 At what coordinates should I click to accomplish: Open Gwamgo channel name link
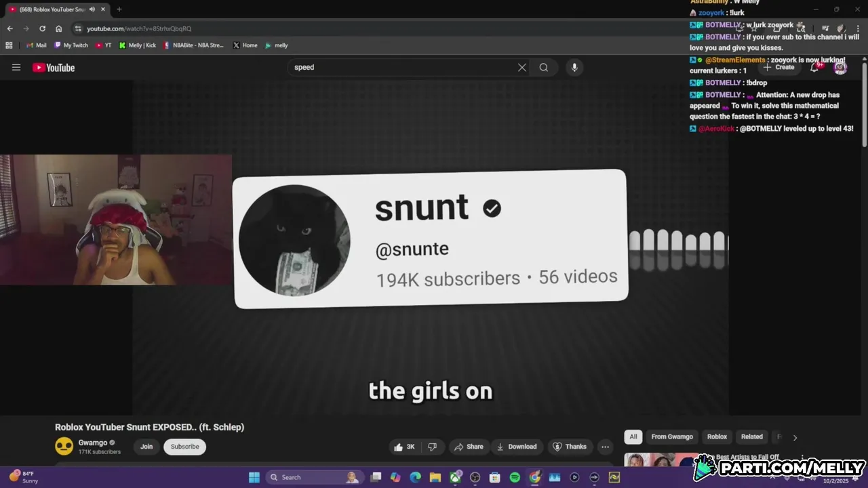[93, 443]
